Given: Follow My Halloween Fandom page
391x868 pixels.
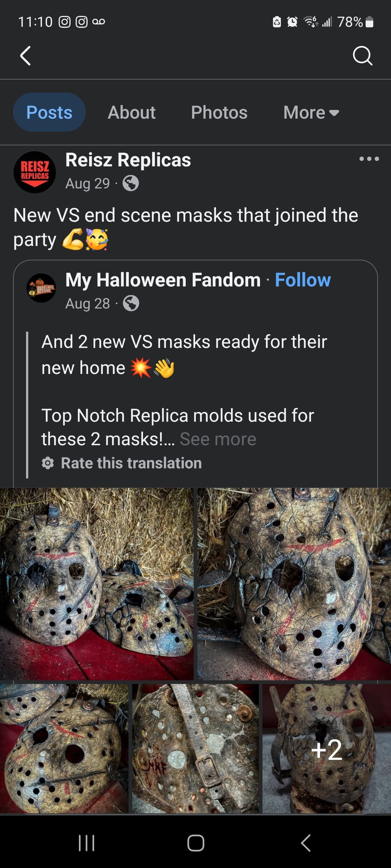Looking at the screenshot, I should (303, 280).
